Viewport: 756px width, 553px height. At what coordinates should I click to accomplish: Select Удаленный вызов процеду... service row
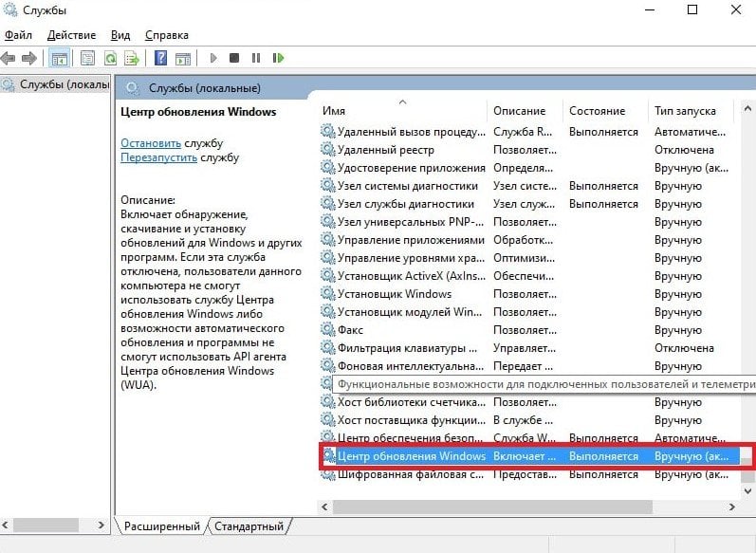coord(528,132)
